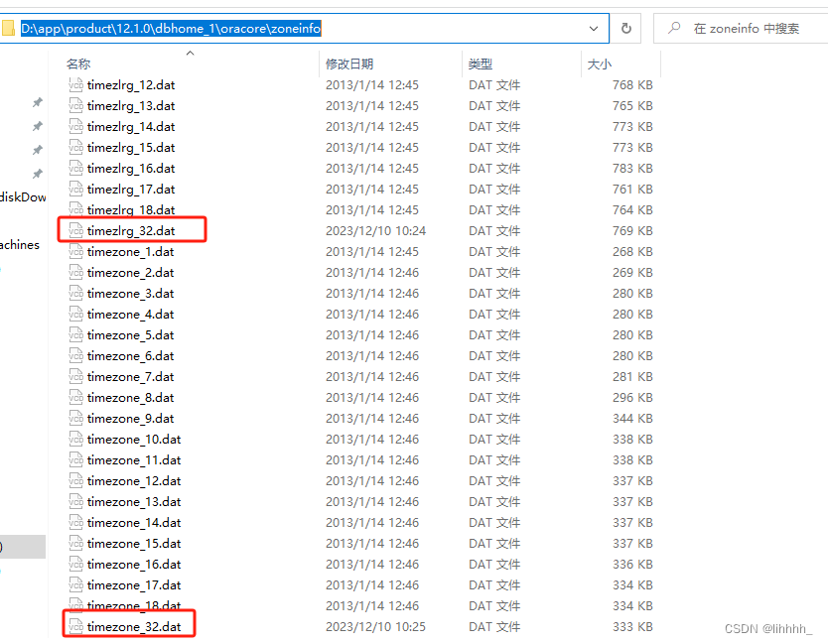
Task: Select the file name timezone_17.dat
Action: (x=134, y=585)
